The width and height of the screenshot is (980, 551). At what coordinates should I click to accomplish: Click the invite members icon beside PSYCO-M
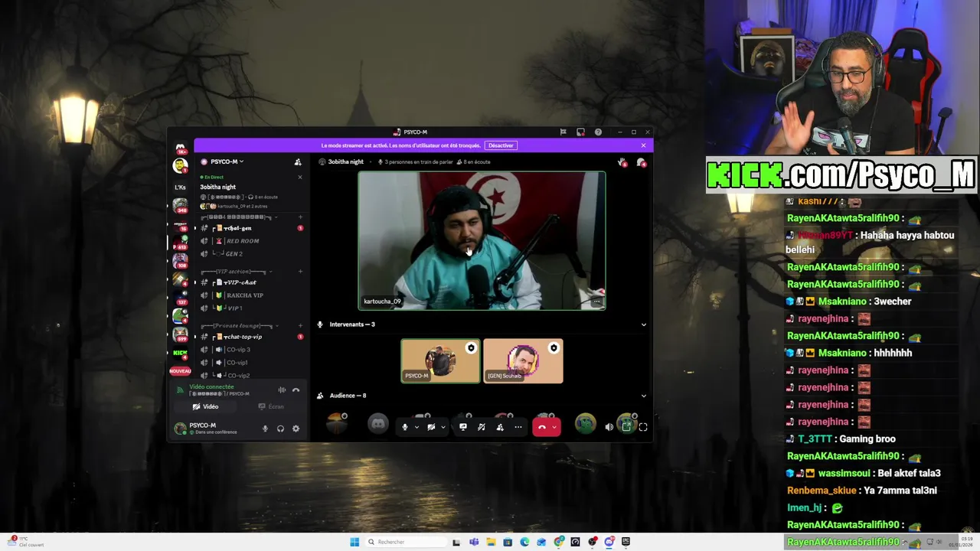[298, 162]
